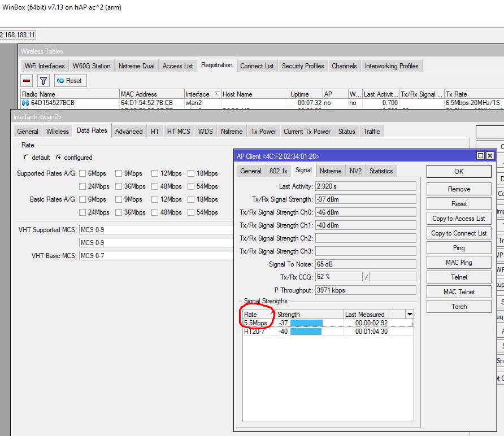Switch to the Connect List tab
The image size is (504, 436).
257,66
